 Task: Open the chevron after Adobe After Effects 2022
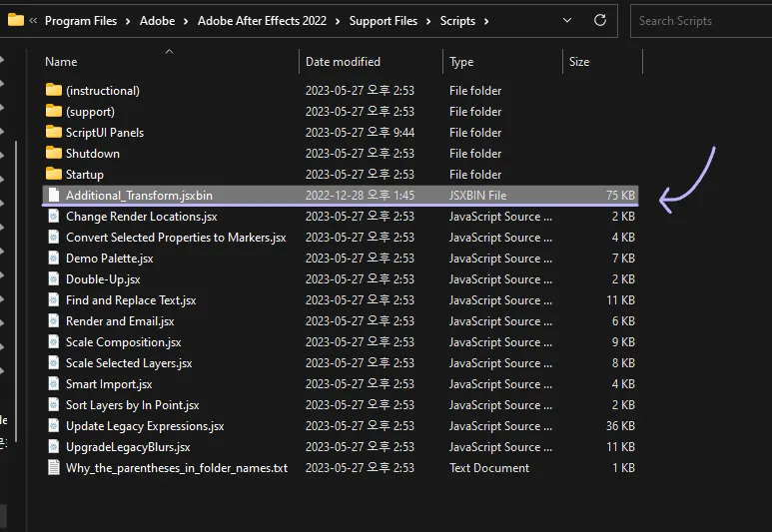click(338, 21)
